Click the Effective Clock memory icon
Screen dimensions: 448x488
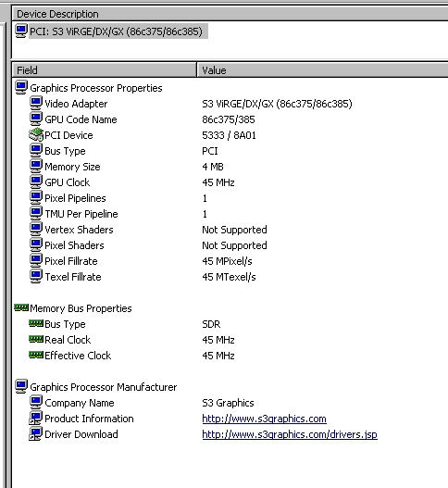point(36,355)
